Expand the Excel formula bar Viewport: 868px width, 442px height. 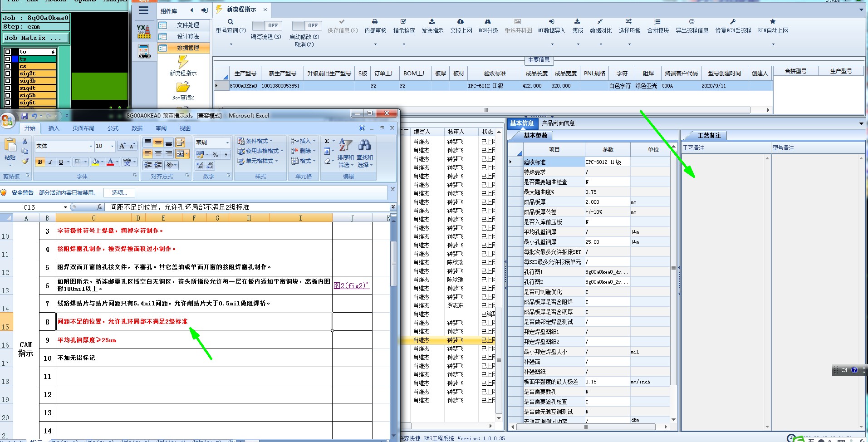point(393,207)
